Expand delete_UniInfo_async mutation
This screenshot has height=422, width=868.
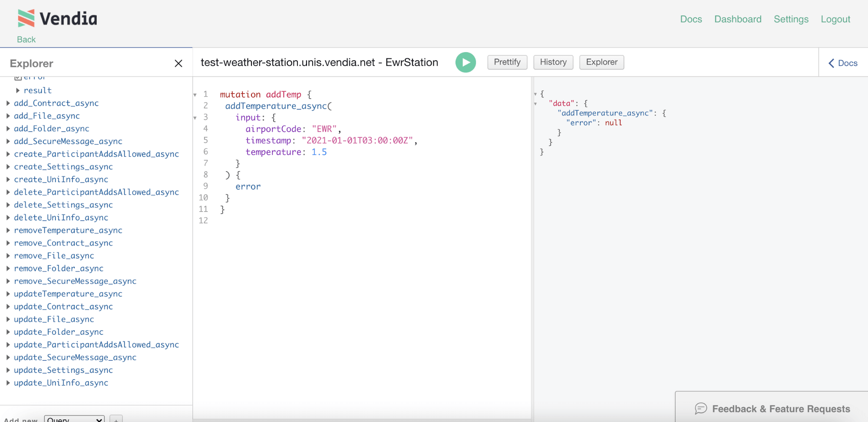click(8, 217)
